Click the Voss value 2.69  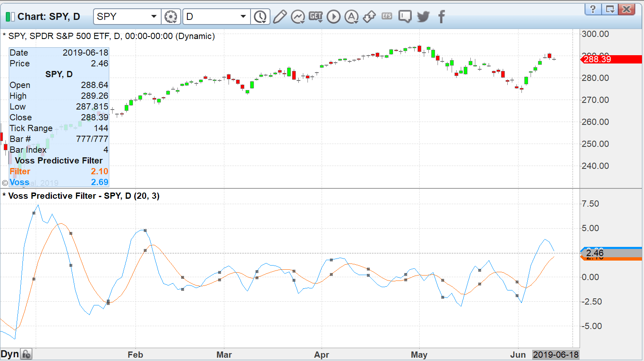(100, 182)
